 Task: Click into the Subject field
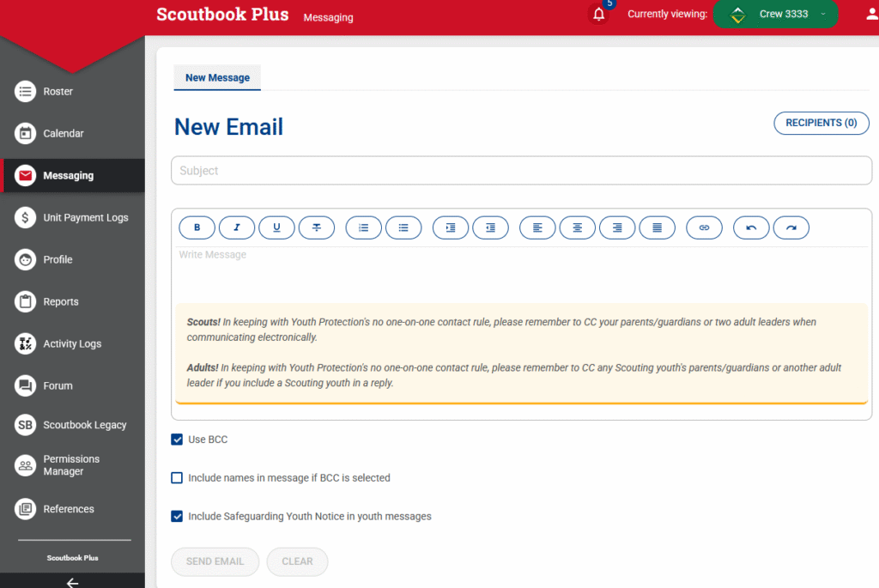coord(521,171)
